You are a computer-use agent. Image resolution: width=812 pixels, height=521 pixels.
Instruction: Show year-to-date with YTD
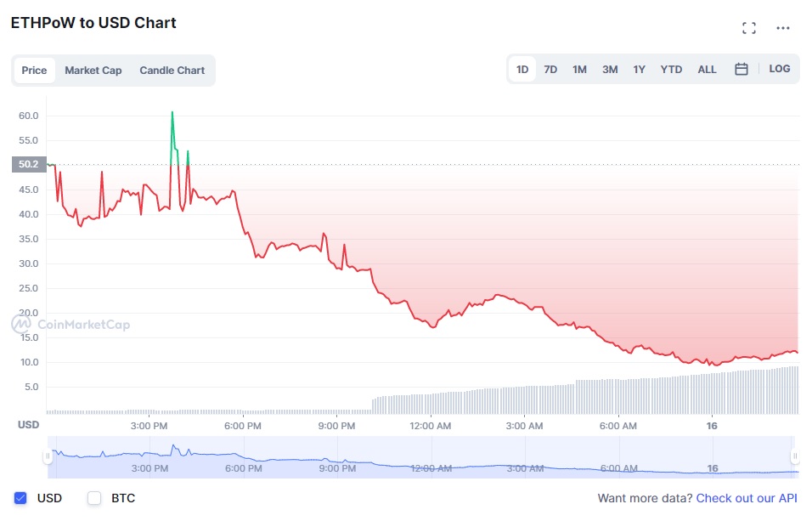671,70
